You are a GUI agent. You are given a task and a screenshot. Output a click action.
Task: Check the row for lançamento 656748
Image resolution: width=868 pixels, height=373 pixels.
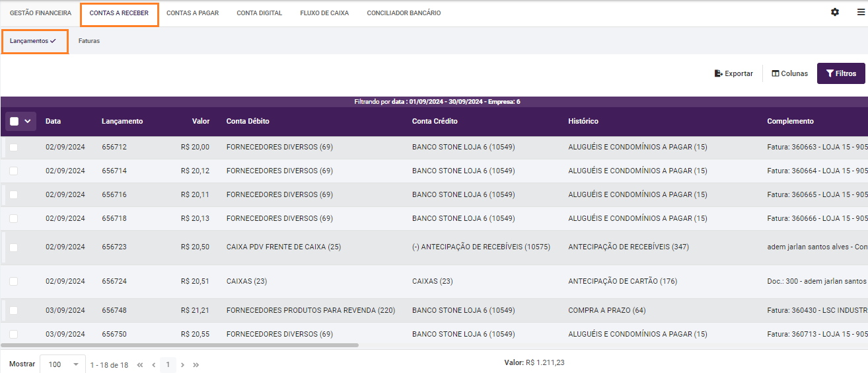coord(14,311)
